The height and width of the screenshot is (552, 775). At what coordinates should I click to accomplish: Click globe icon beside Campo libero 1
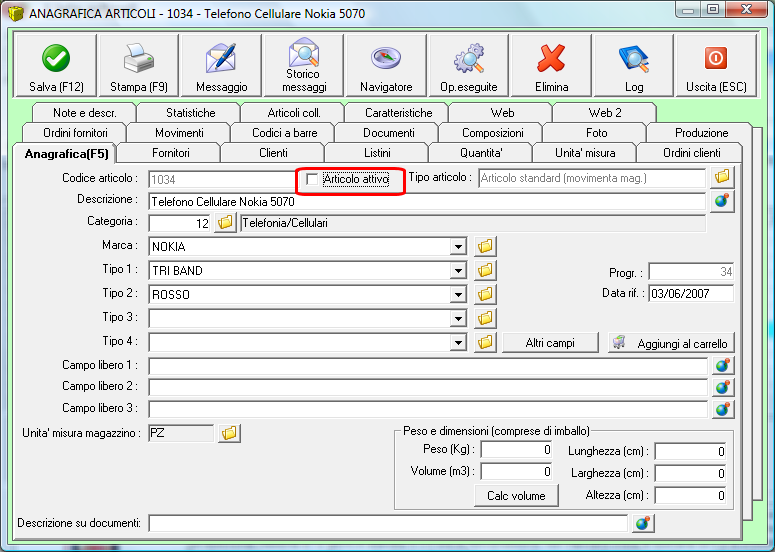pyautogui.click(x=723, y=366)
